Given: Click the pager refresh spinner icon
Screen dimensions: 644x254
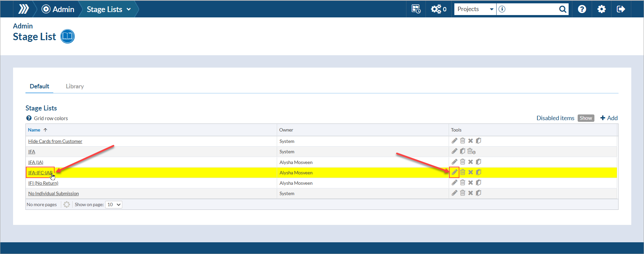Looking at the screenshot, I should pos(67,204).
